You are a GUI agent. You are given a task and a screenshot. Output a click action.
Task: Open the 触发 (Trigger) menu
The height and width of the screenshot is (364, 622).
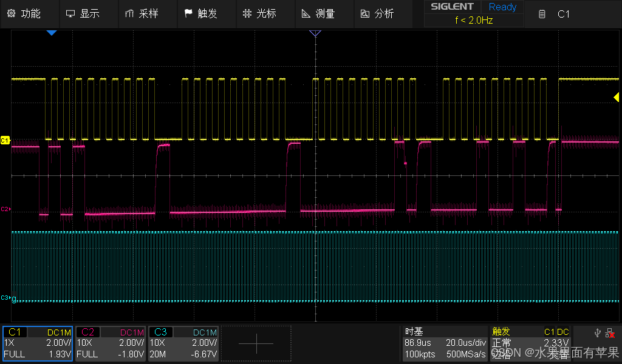point(207,14)
